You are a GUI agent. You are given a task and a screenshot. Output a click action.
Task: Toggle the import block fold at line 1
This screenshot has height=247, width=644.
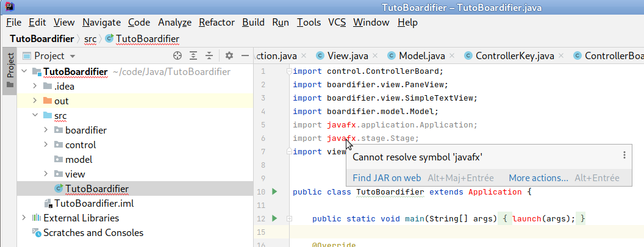point(290,71)
